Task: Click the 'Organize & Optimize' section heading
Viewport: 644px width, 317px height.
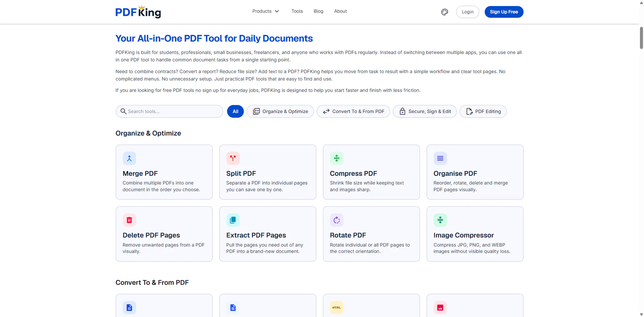Action: click(148, 133)
